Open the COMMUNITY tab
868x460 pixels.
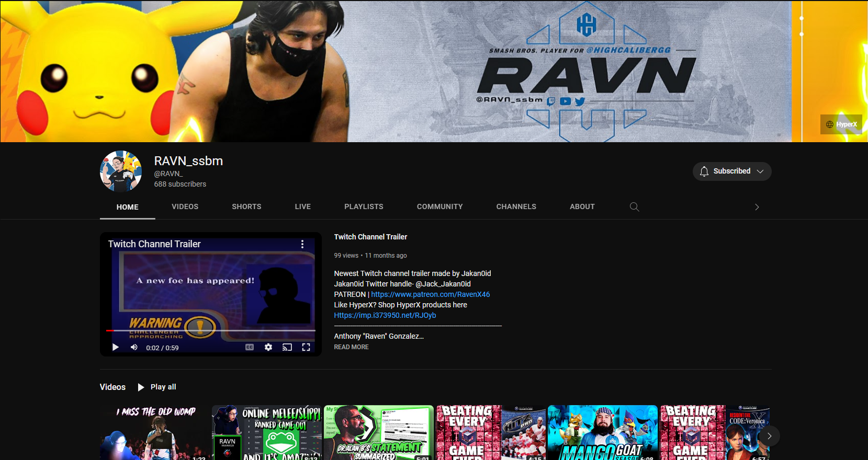click(440, 206)
